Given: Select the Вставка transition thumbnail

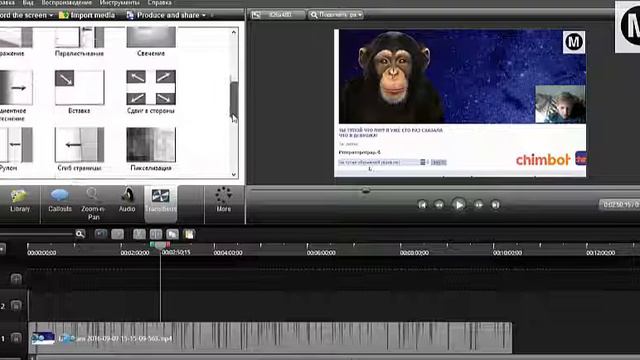Looking at the screenshot, I should click(x=79, y=87).
